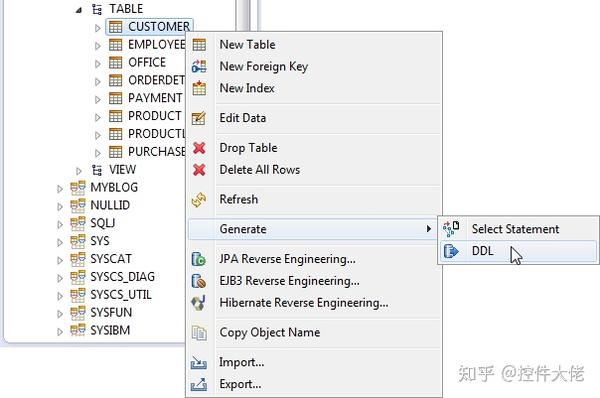Image resolution: width=600 pixels, height=398 pixels.
Task: Click the red X icon beside Drop Table
Action: [199, 148]
